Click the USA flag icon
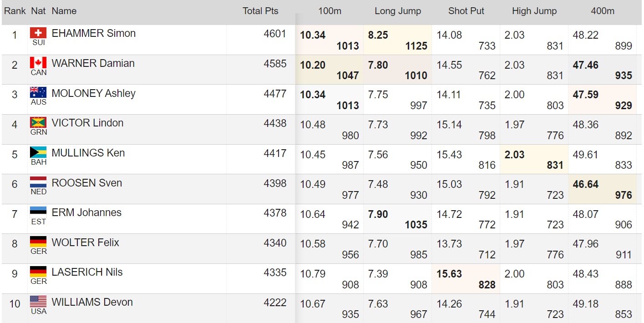The image size is (644, 323). (x=38, y=302)
